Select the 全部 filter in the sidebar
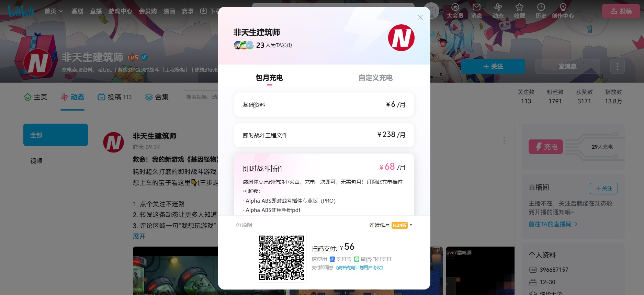 click(x=56, y=135)
